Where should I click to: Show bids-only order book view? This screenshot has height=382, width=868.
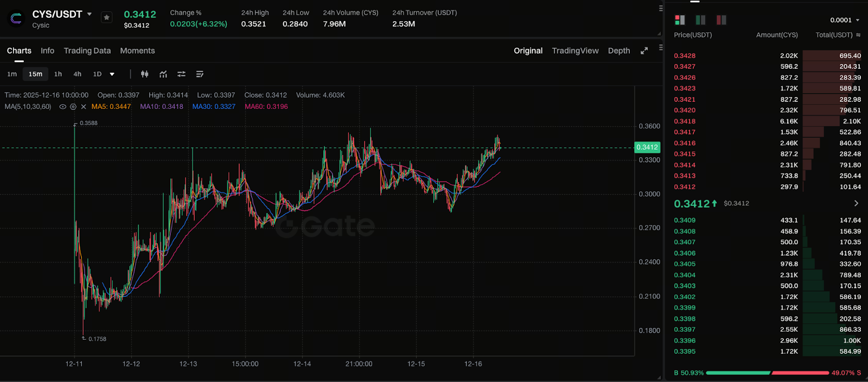click(x=700, y=20)
